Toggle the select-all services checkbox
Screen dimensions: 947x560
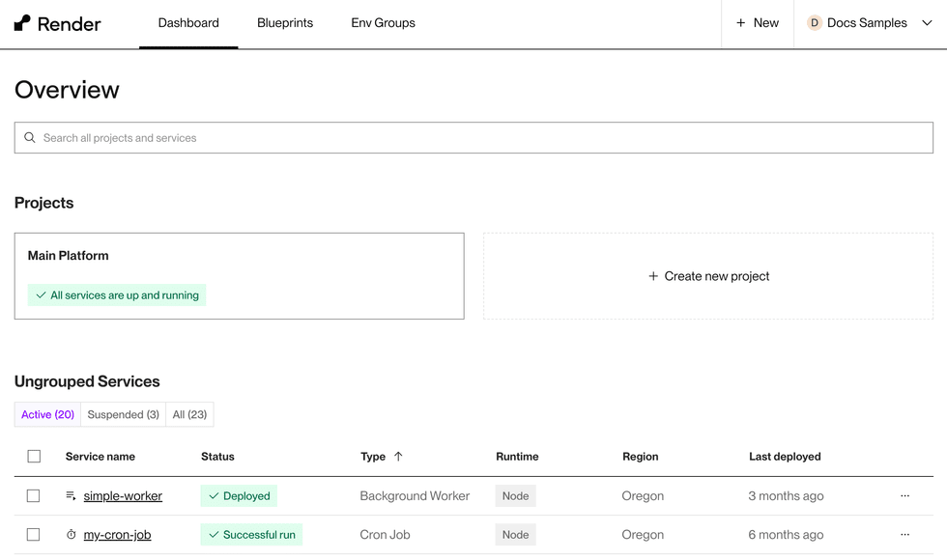coord(34,456)
